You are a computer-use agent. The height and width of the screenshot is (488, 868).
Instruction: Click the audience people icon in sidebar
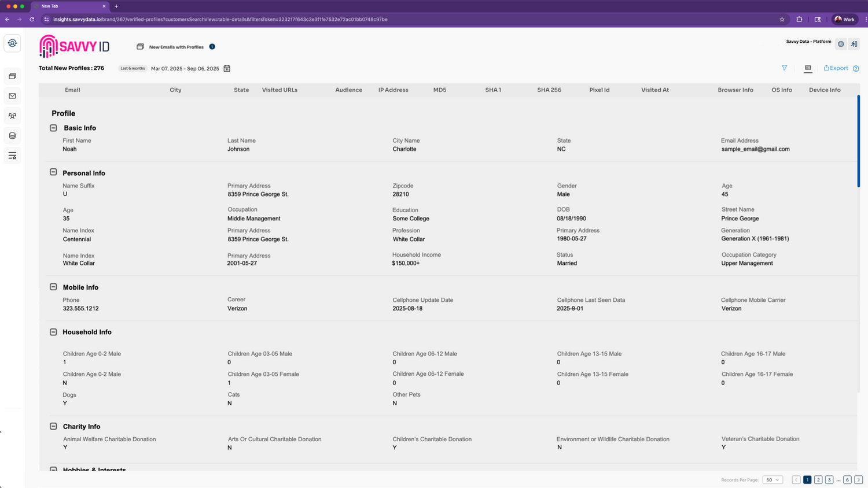[12, 116]
